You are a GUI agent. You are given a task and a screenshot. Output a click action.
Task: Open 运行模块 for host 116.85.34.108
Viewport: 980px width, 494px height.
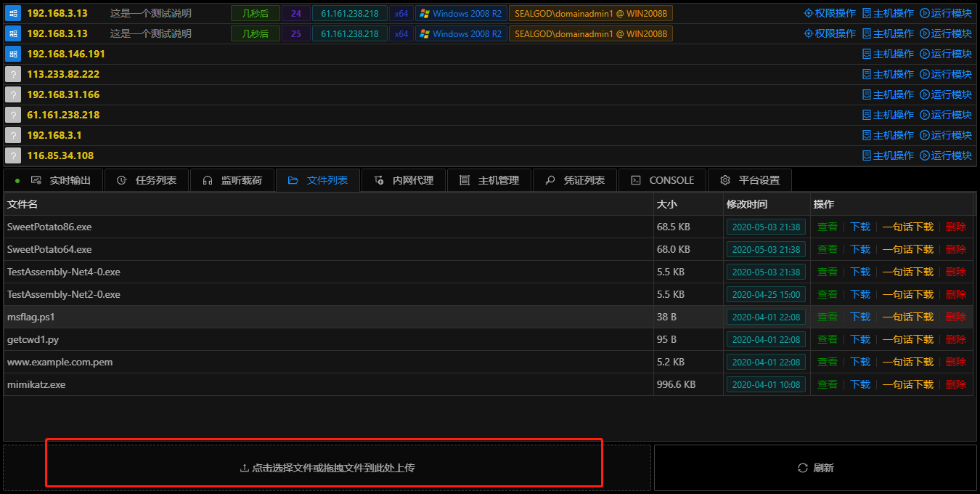coord(946,155)
